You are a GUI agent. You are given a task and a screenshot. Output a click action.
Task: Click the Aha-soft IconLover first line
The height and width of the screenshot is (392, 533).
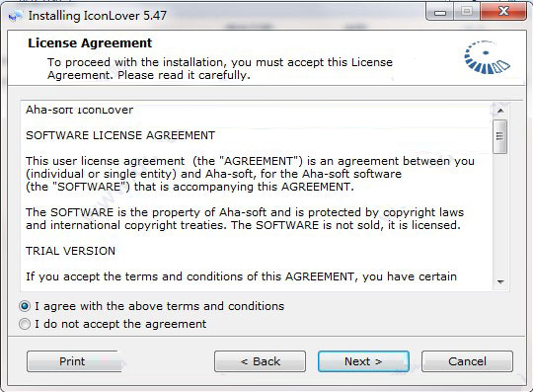click(x=80, y=110)
